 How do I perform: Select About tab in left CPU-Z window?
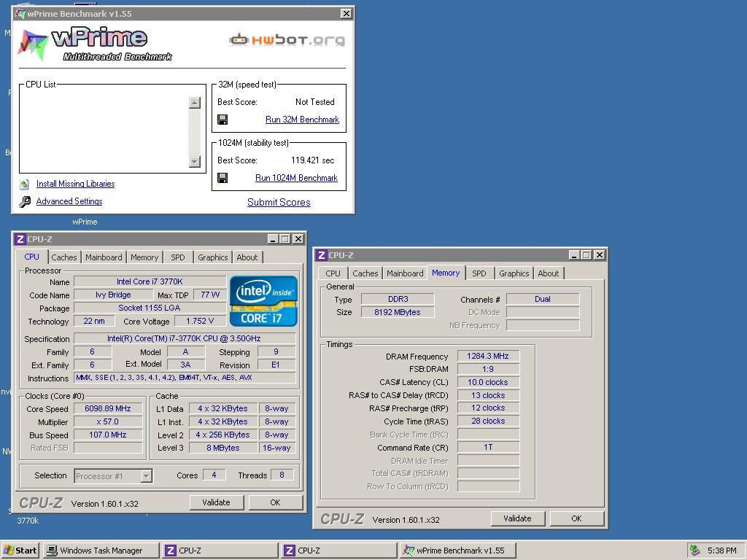point(247,257)
